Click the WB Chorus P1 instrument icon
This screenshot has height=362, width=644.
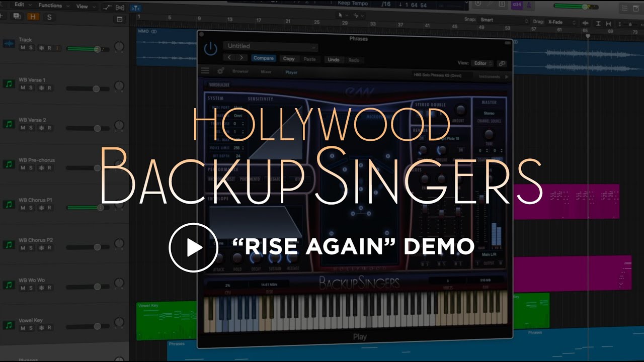point(9,204)
